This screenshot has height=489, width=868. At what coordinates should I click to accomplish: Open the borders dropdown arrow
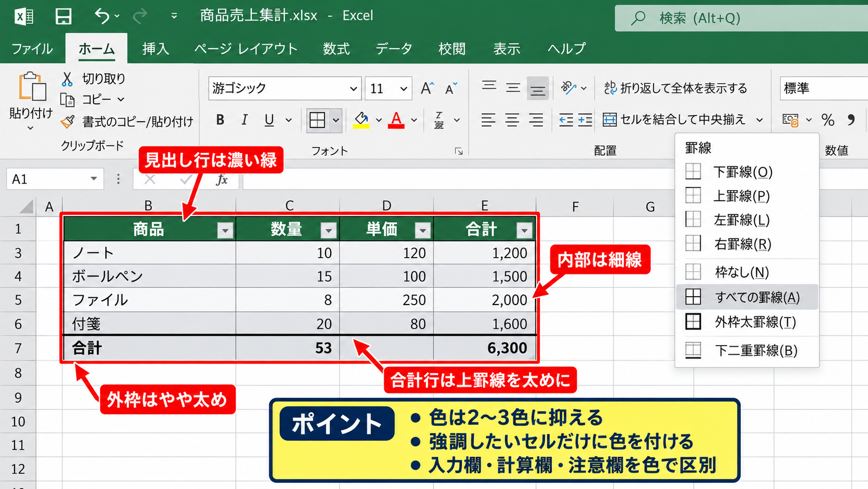click(x=336, y=120)
